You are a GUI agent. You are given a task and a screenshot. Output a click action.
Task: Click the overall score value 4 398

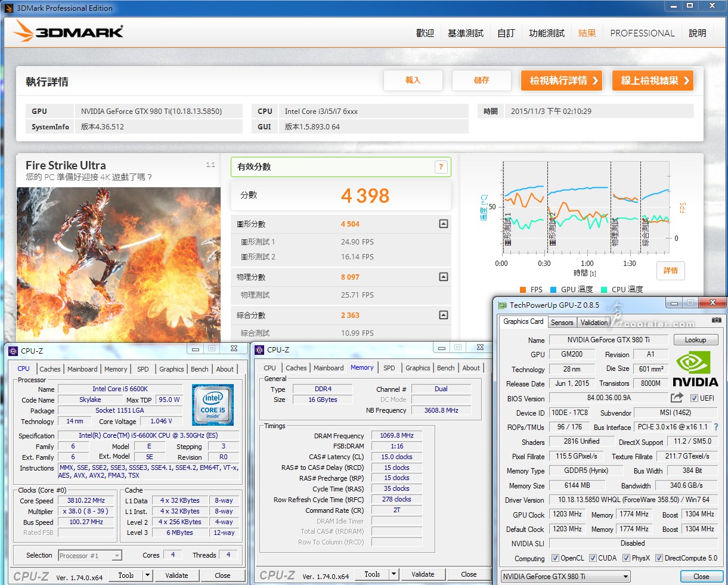[x=365, y=196]
